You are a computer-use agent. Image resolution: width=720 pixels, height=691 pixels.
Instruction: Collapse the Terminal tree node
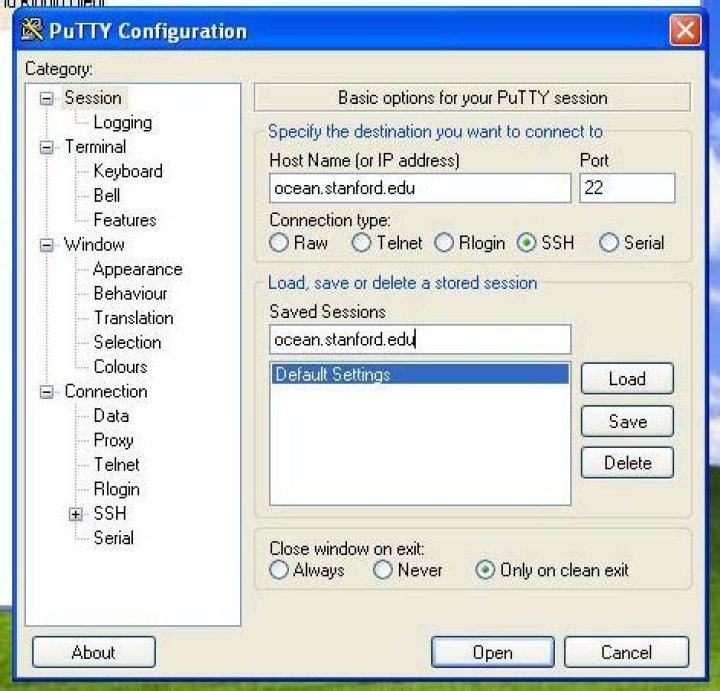47,147
